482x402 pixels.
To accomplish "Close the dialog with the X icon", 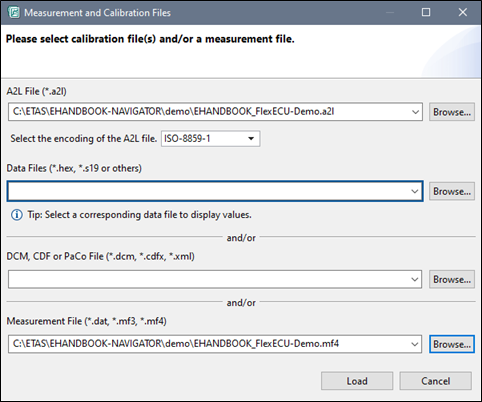I will 462,12.
